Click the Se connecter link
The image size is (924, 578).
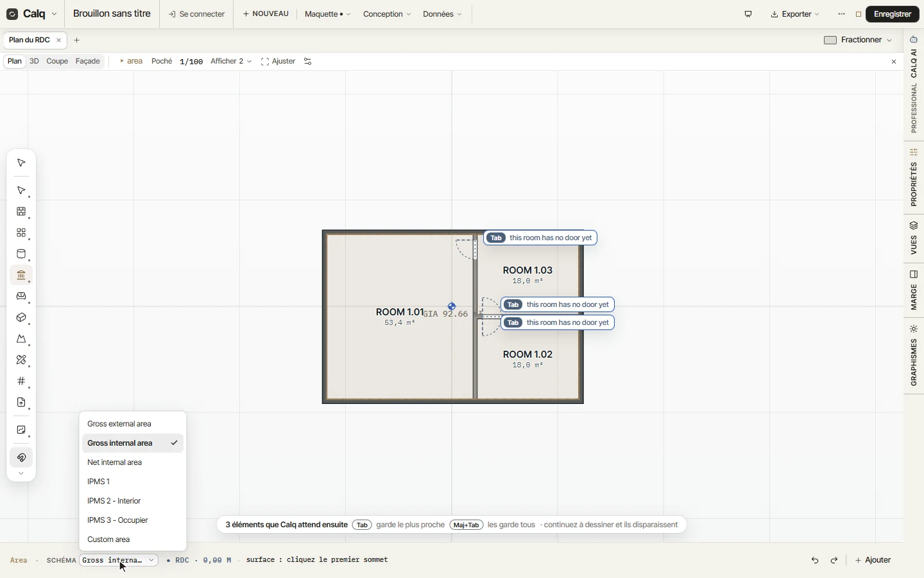(196, 14)
